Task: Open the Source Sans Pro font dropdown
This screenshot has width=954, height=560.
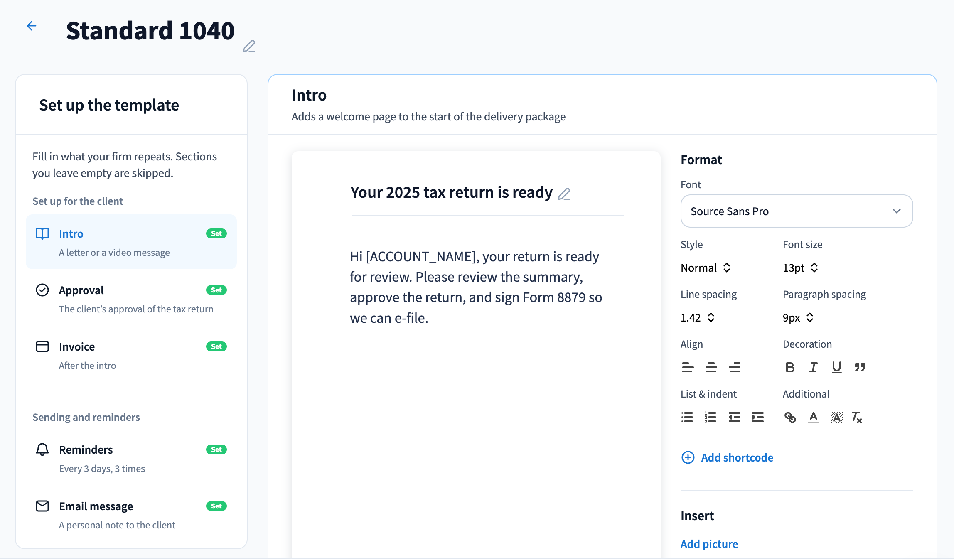Action: [x=797, y=211]
